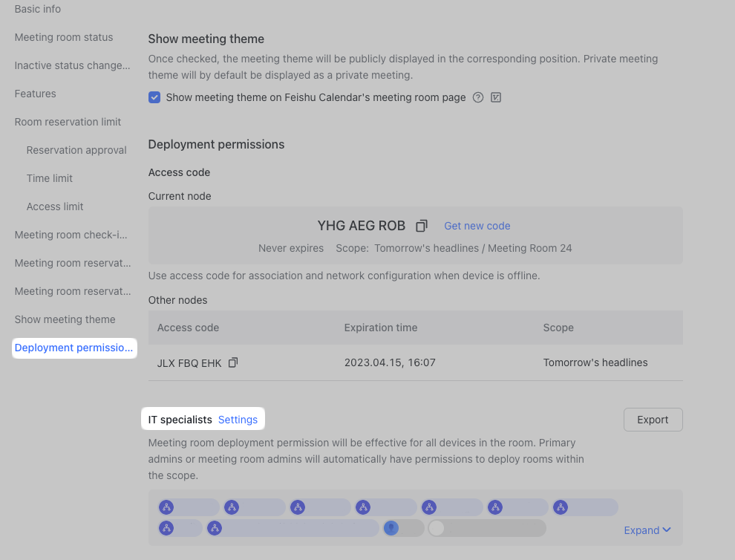Click Get new code for the current node

tap(477, 226)
